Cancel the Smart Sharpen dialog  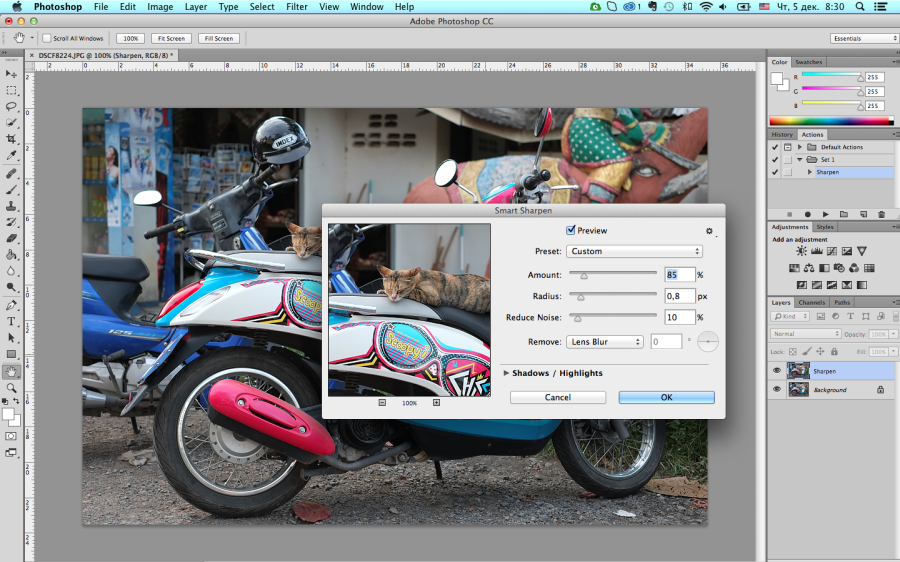pos(557,397)
